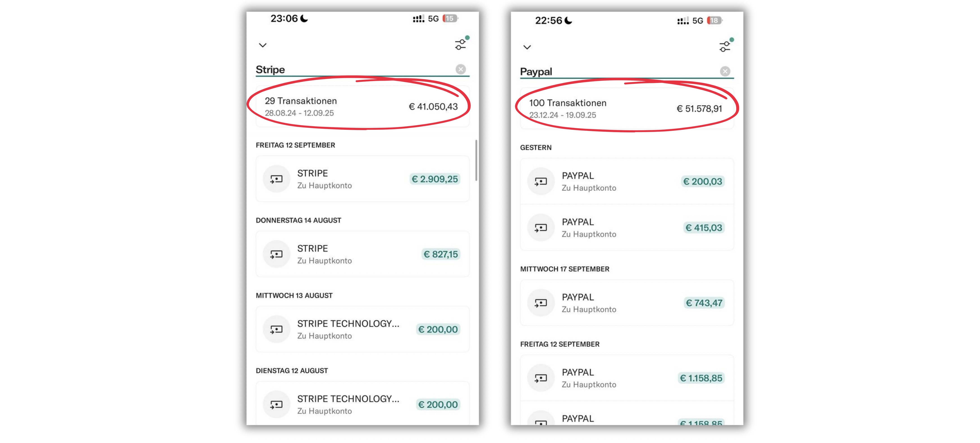Image resolution: width=980 pixels, height=443 pixels.
Task: Collapse the Stripe search screen with the chevron
Action: [263, 45]
